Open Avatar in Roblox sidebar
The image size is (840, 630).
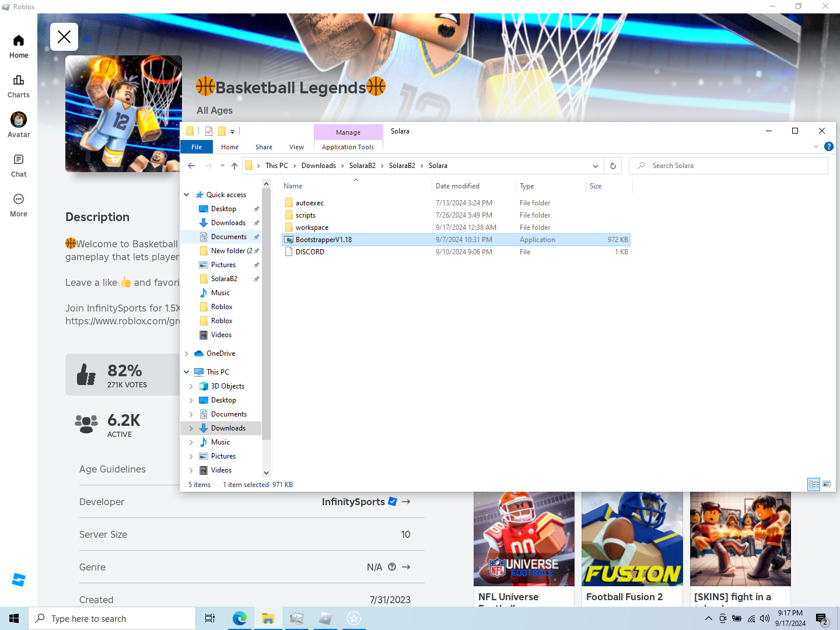(x=19, y=125)
